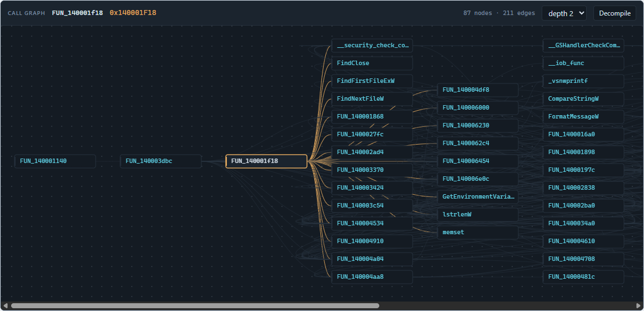644x311 pixels.
Task: Select the FUN_140003370 node
Action: (x=372, y=170)
